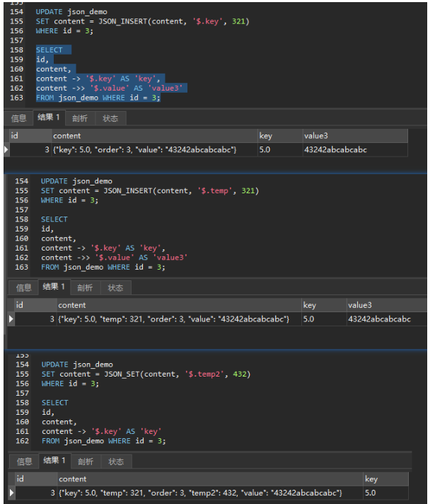The image size is (435, 504).
Task: Open 信息 tab in the '$.key' JSON_INSERT panel
Action: (x=18, y=118)
